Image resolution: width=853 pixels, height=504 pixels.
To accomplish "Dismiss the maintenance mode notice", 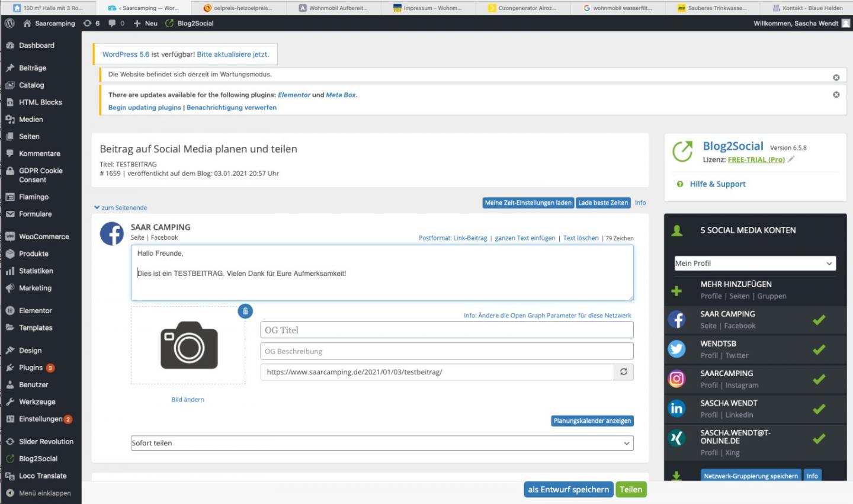I will 836,78.
